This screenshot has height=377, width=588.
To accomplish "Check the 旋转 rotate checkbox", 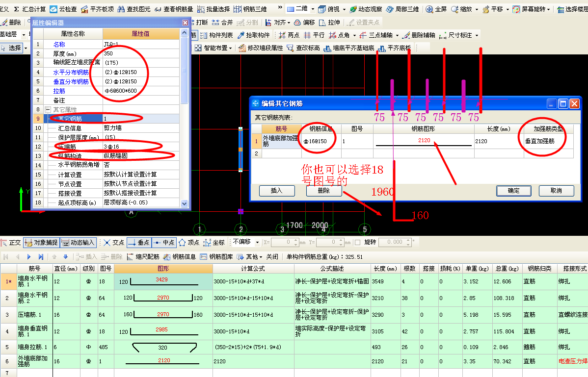I will click(x=357, y=243).
